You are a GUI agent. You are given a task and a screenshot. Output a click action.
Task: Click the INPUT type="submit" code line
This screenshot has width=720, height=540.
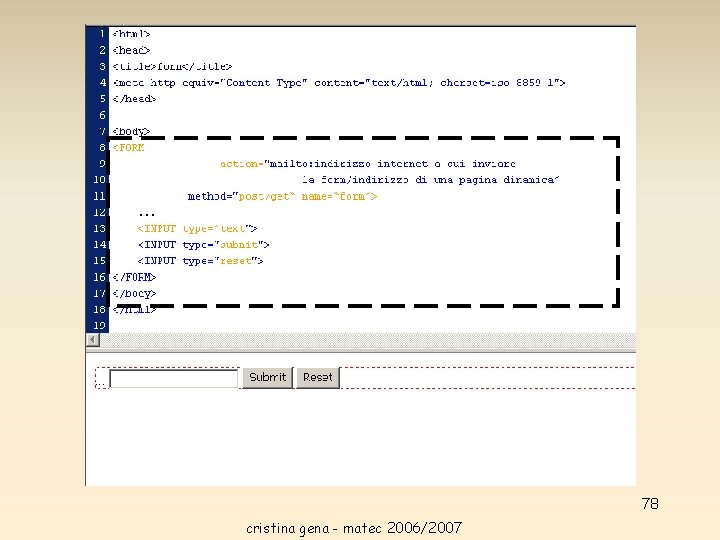point(203,245)
